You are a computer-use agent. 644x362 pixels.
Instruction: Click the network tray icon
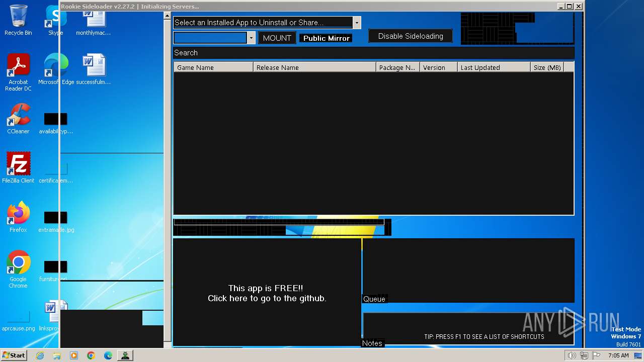[584, 355]
